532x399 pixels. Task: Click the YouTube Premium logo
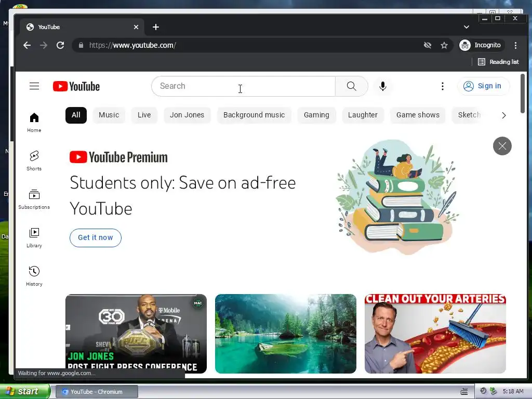[x=118, y=157]
